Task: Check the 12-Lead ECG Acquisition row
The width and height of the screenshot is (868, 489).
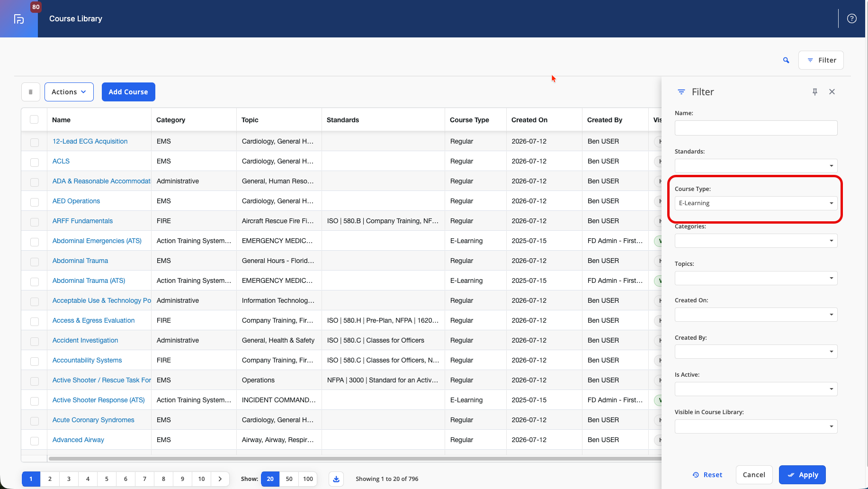Action: 35,142
